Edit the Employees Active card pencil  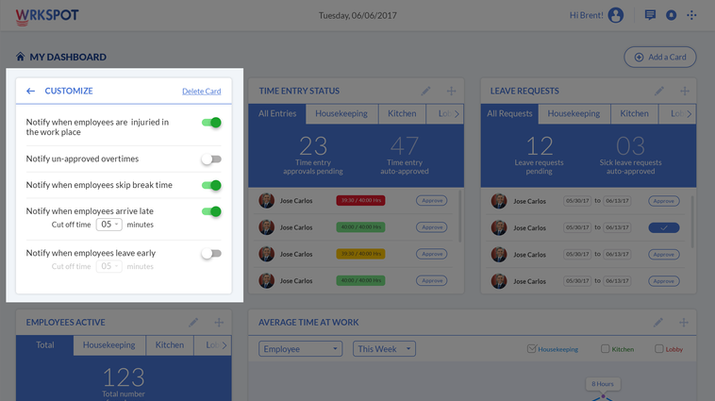tap(193, 322)
